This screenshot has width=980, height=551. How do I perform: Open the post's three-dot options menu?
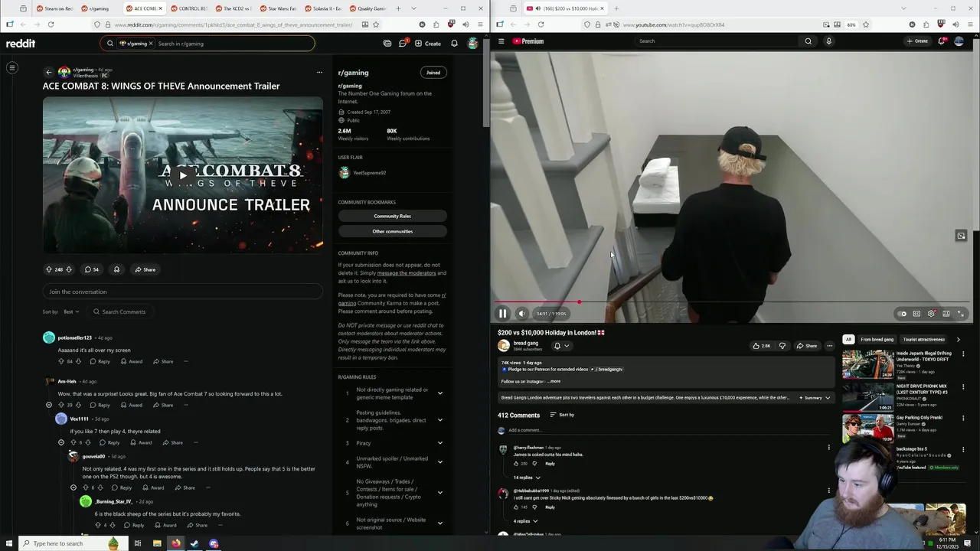[319, 73]
